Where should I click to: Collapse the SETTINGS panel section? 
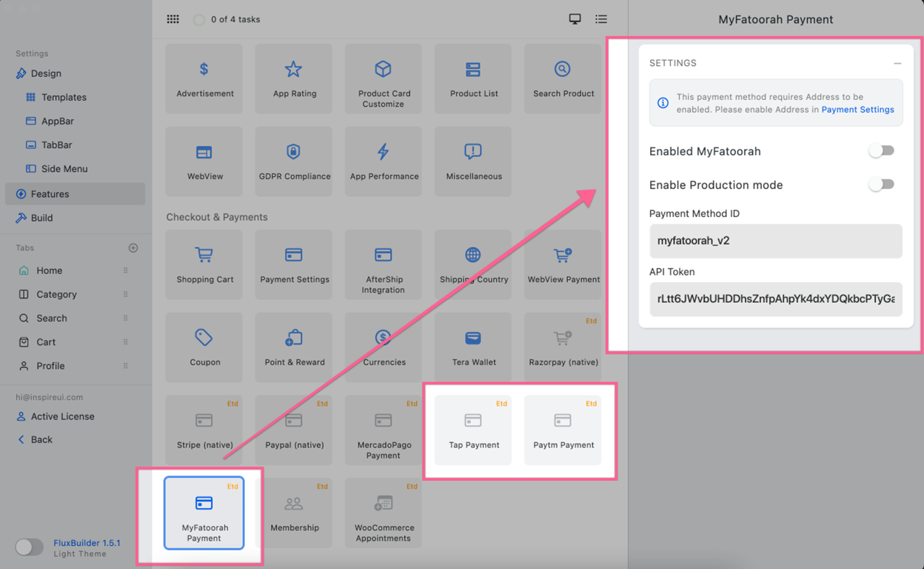897,64
